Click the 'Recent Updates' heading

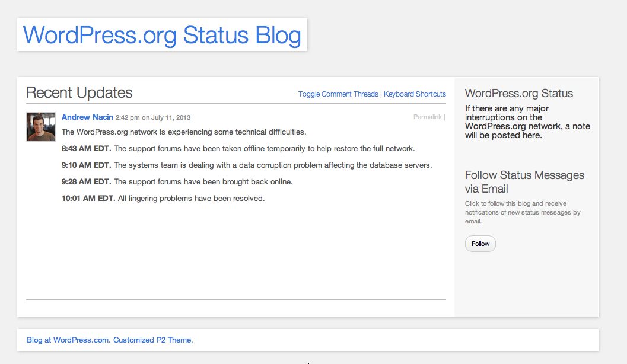pos(79,92)
